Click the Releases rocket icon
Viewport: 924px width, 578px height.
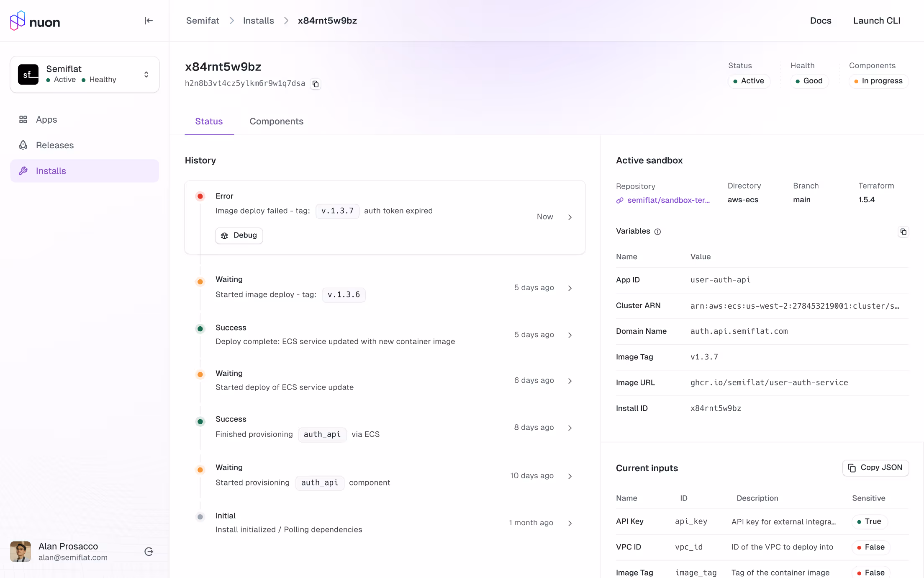(x=23, y=145)
